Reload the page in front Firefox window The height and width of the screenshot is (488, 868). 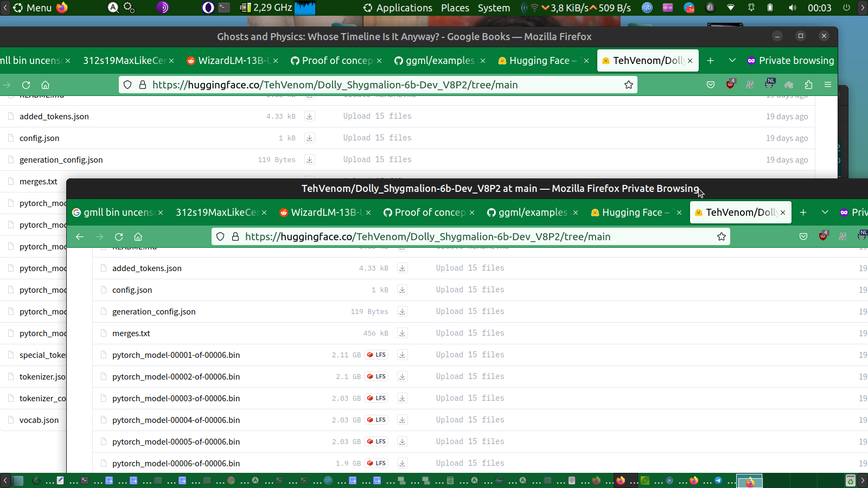point(119,236)
